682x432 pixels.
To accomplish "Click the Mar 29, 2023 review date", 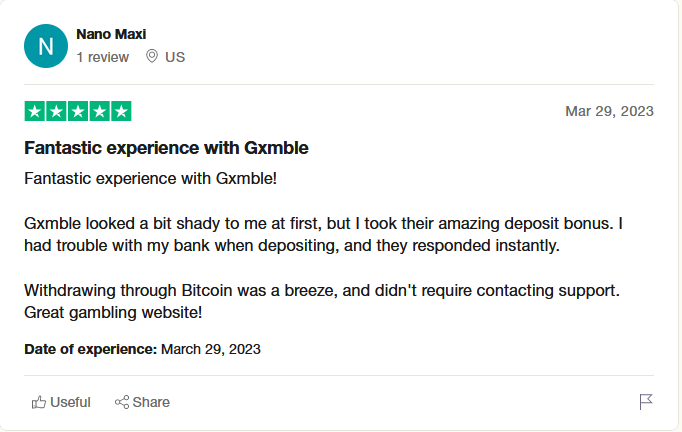I will pos(609,111).
